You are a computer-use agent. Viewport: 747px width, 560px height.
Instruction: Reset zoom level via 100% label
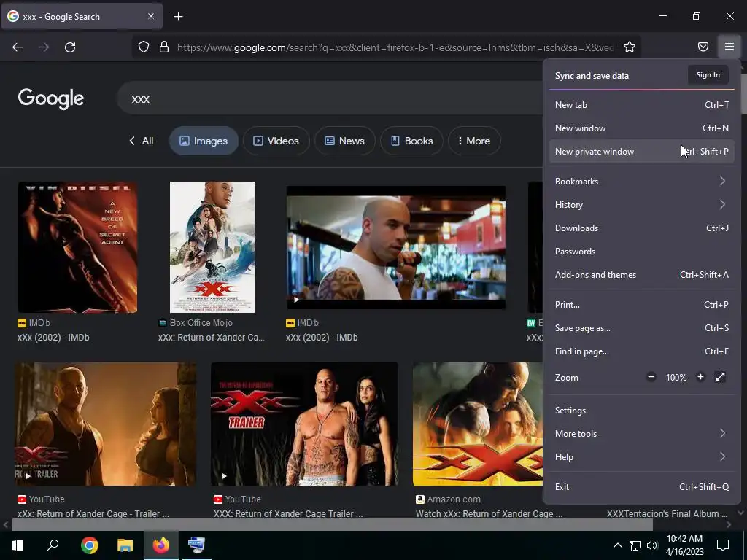coord(676,378)
